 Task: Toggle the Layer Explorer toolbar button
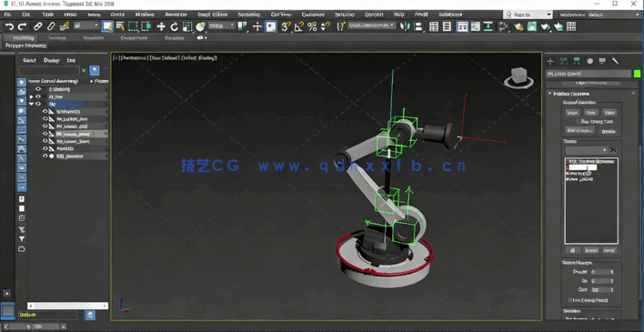(x=447, y=26)
